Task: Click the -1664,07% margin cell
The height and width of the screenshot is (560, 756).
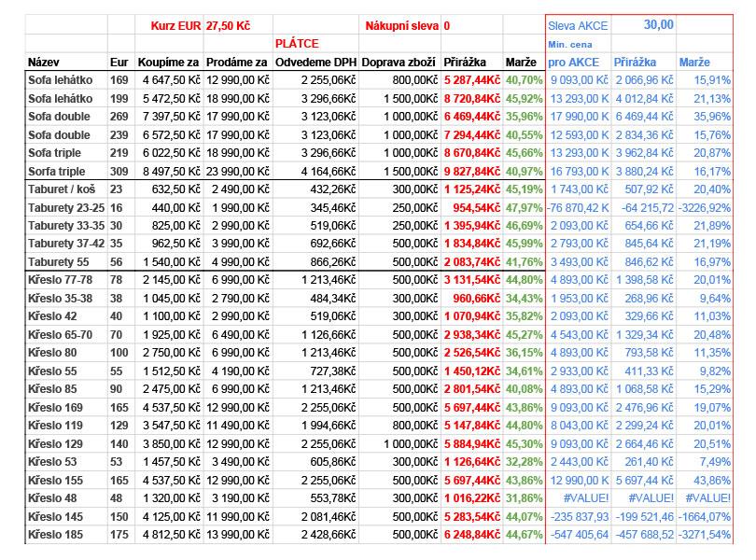Action: 705,516
